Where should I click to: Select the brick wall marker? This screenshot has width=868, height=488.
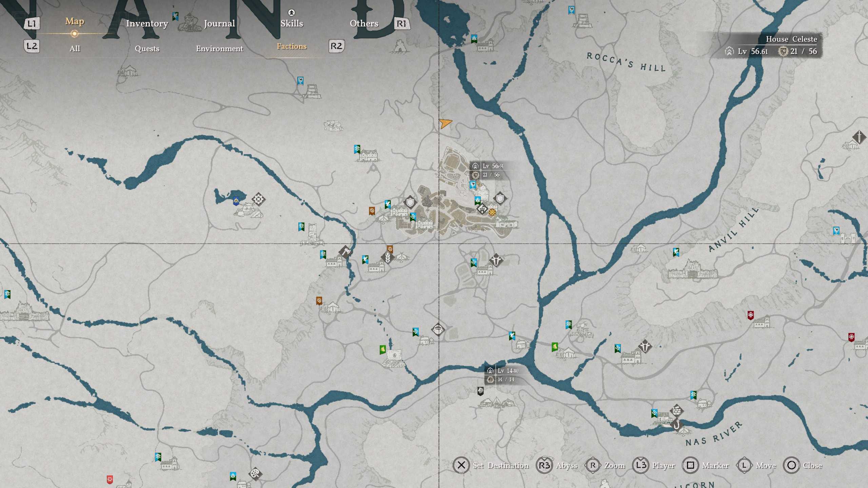(x=676, y=411)
